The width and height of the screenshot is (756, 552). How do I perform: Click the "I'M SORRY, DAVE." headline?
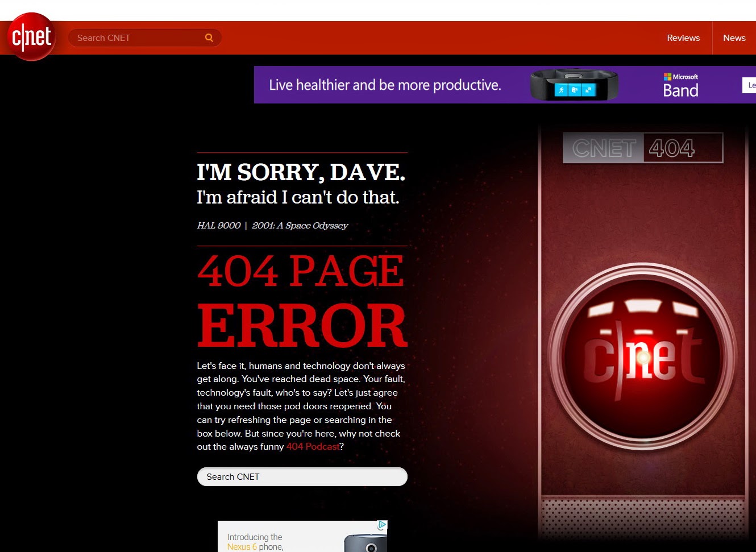point(301,172)
